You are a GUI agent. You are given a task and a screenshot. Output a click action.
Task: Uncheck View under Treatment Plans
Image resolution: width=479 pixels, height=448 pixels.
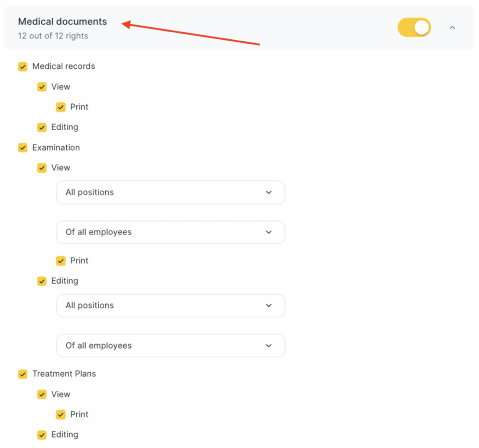[x=42, y=395]
